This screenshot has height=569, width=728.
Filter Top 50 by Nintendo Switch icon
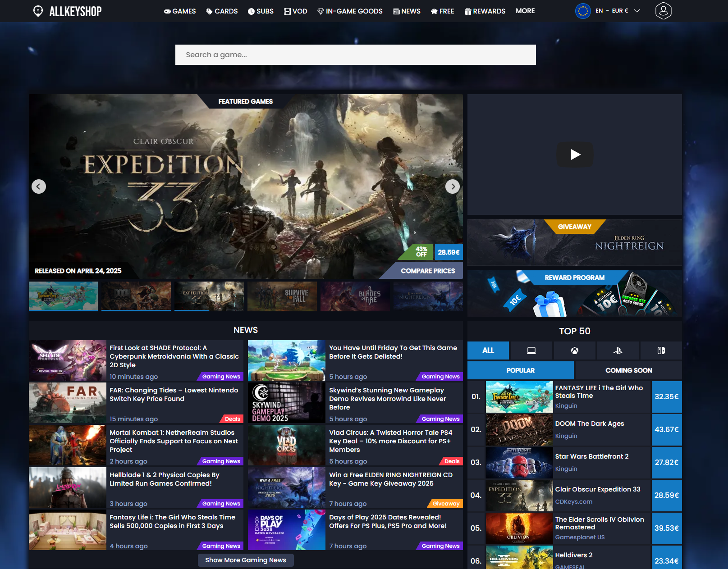tap(661, 351)
